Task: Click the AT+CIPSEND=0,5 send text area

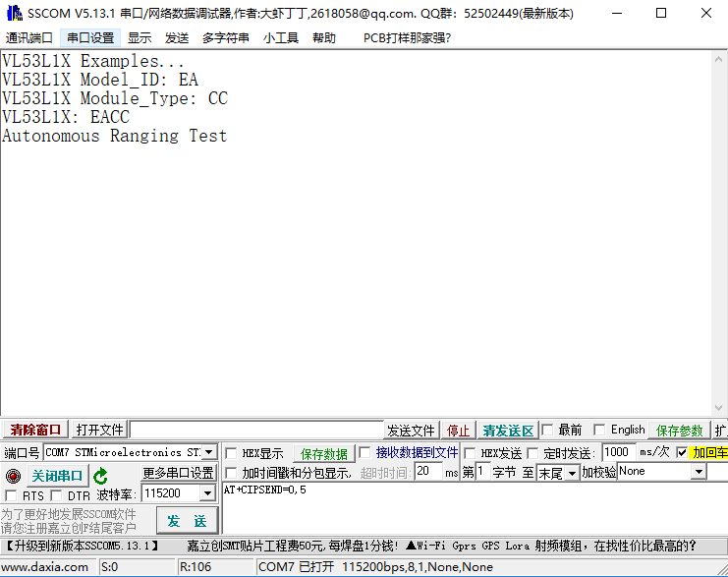Action: point(475,508)
